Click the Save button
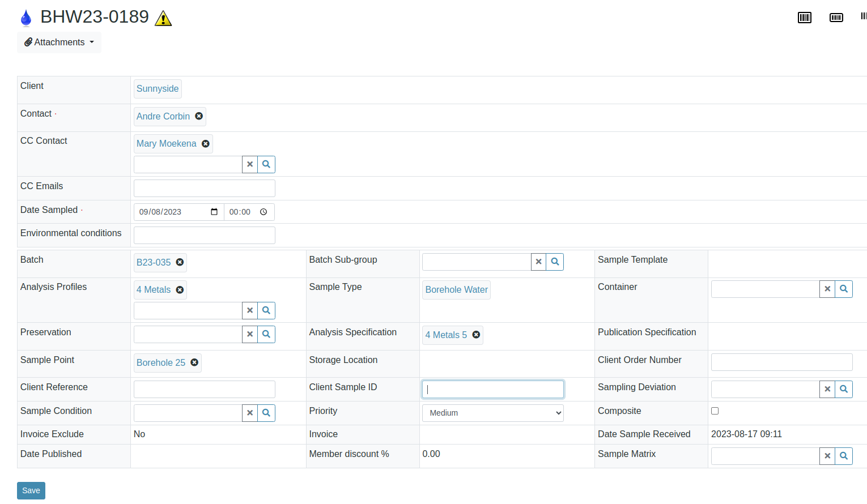The height and width of the screenshot is (504, 867). coord(31,490)
